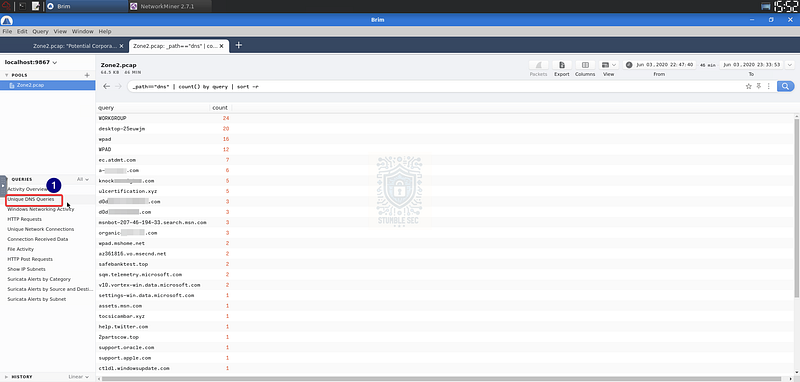Run the HTTP Requests query
This screenshot has height=382, width=800.
coord(24,219)
